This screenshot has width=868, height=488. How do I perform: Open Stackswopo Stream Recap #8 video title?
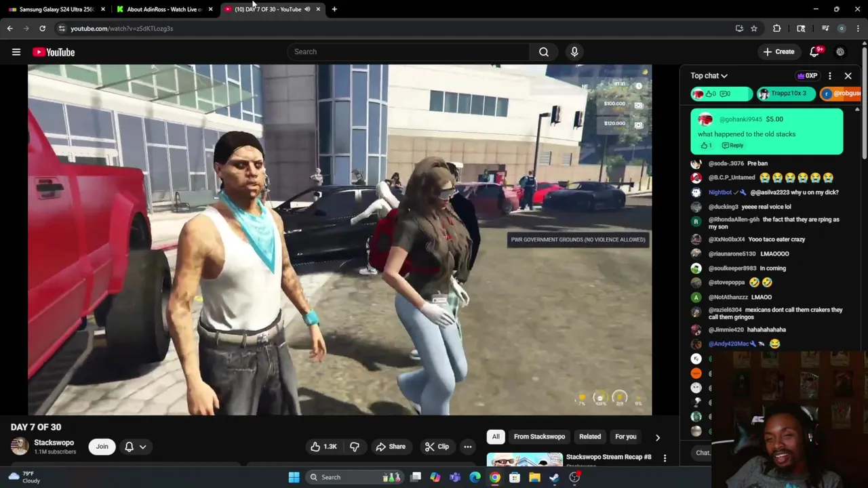pos(608,457)
